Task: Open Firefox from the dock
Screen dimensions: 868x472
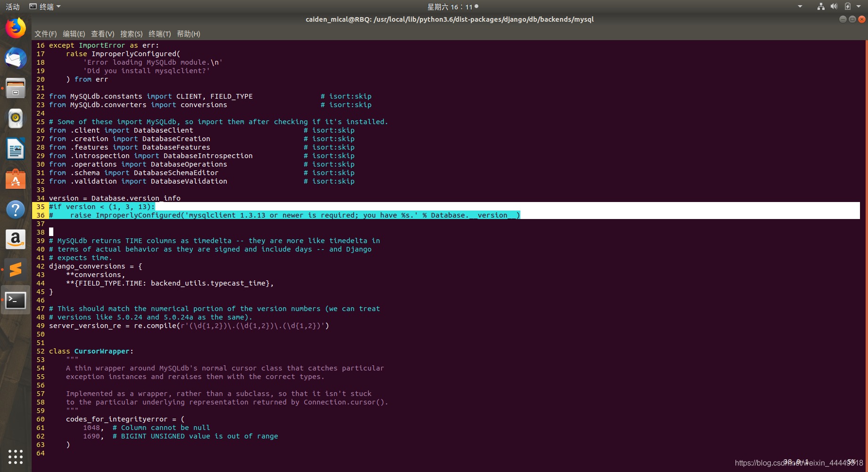Action: pyautogui.click(x=16, y=28)
